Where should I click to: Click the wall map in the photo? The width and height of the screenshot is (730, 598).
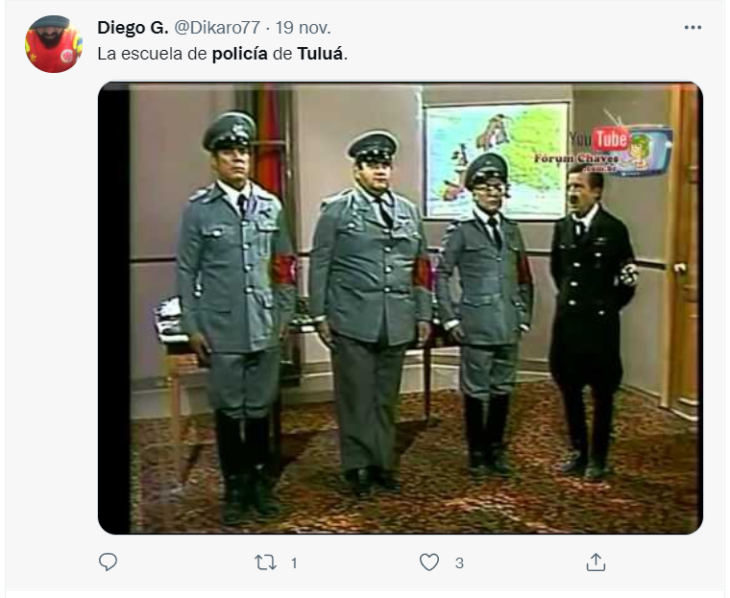coord(496,161)
